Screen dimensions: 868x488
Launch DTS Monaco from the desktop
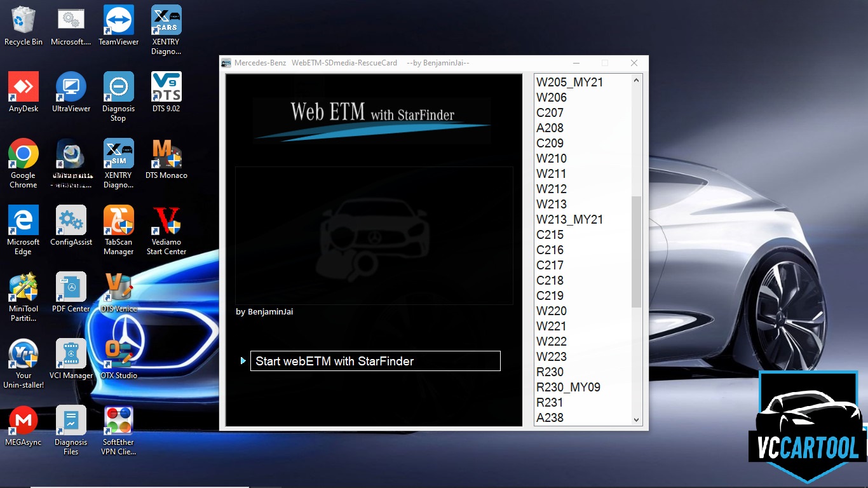click(x=166, y=156)
